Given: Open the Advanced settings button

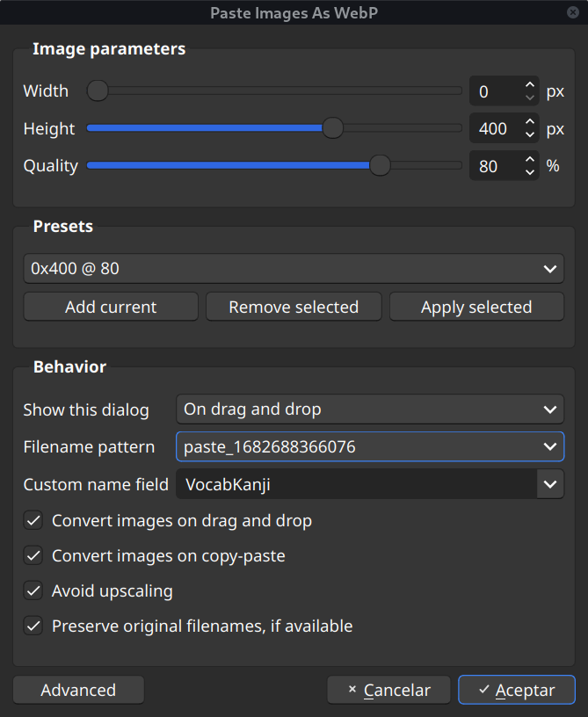Looking at the screenshot, I should coord(78,690).
